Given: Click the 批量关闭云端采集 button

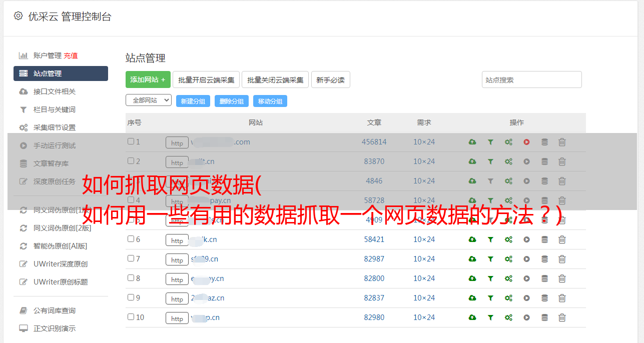Looking at the screenshot, I should [275, 79].
